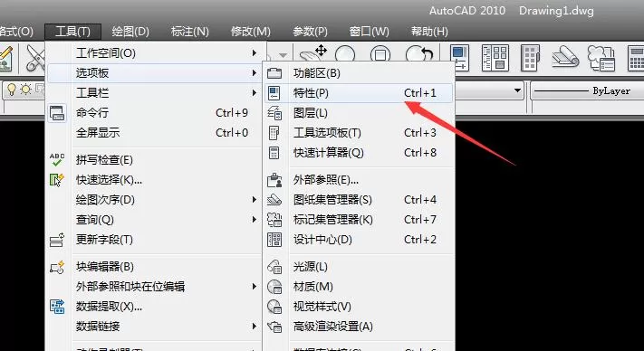
Task: Click the Properties toolbar button
Action: click(x=459, y=58)
